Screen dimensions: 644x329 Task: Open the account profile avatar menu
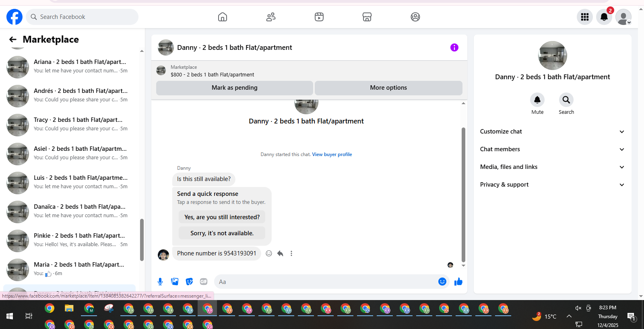623,17
